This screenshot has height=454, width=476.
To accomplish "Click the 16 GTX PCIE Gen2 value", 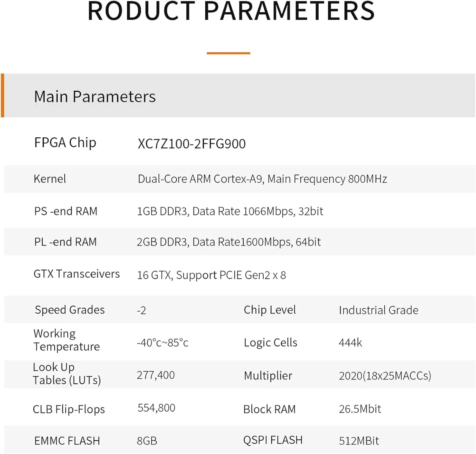I will coord(211,275).
